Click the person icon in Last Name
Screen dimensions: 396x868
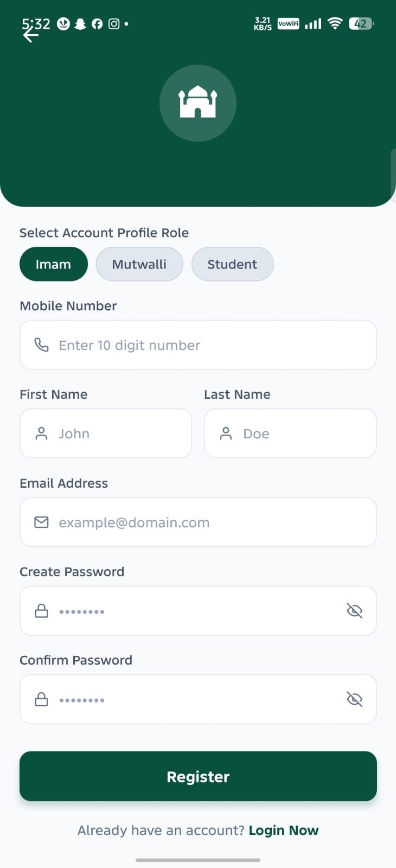pos(226,433)
